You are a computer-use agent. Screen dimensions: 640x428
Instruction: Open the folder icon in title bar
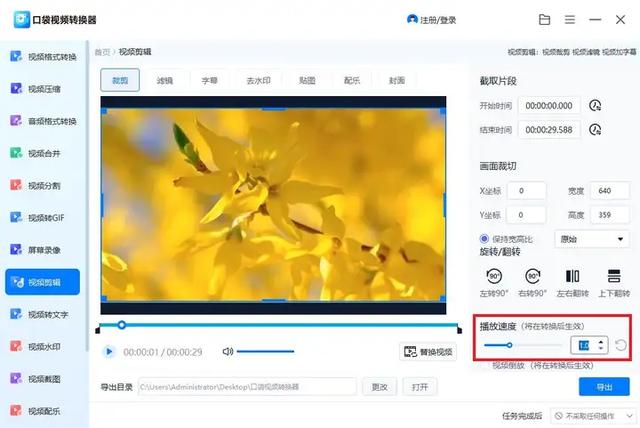[x=544, y=20]
